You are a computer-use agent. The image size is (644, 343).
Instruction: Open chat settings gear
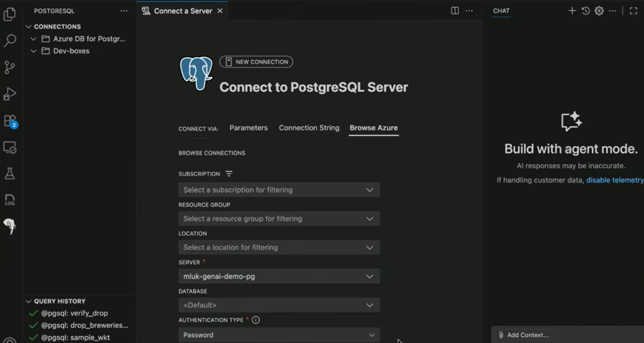(x=599, y=11)
